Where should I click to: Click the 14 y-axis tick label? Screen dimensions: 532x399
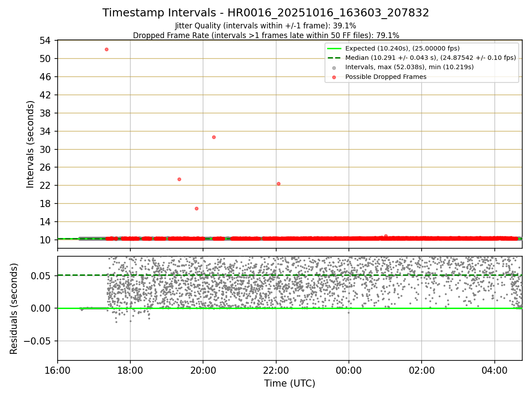(46, 222)
